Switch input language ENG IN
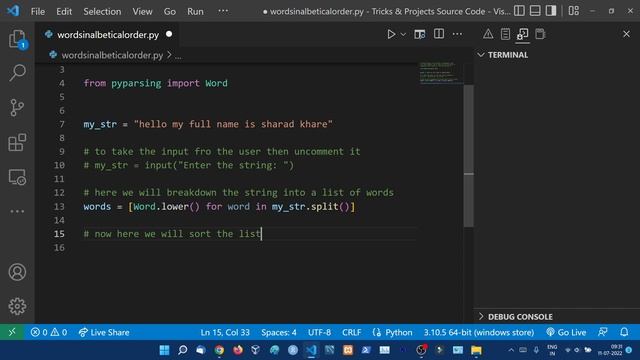 (x=552, y=350)
